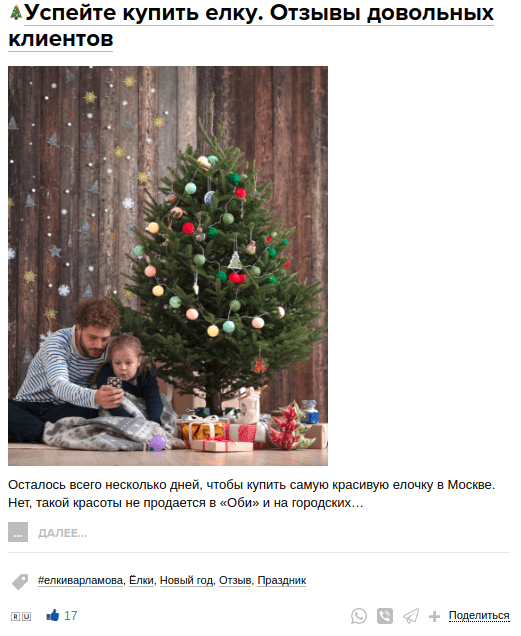Click the Christmas tree emoji in title
The height and width of the screenshot is (636, 521).
point(16,13)
